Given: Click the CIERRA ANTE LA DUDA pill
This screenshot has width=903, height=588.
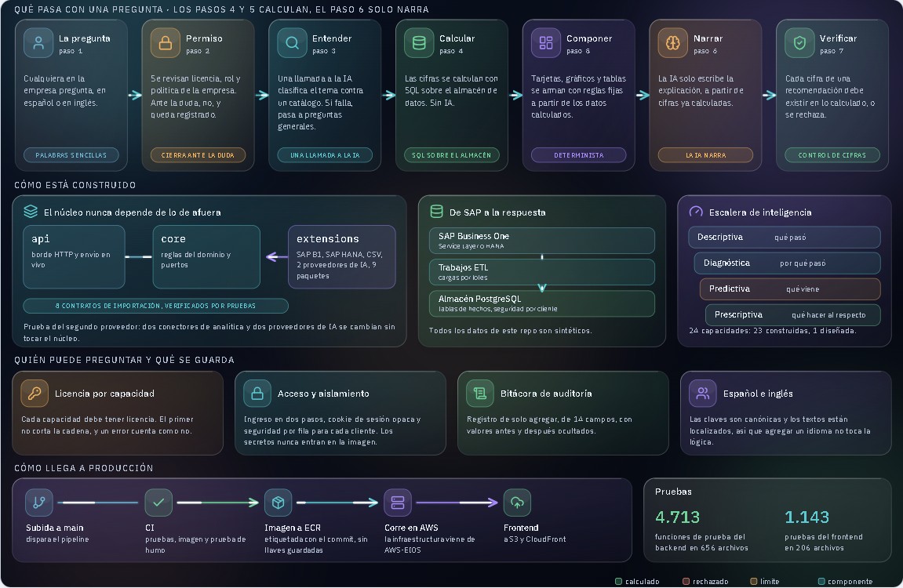Looking at the screenshot, I should coord(198,155).
